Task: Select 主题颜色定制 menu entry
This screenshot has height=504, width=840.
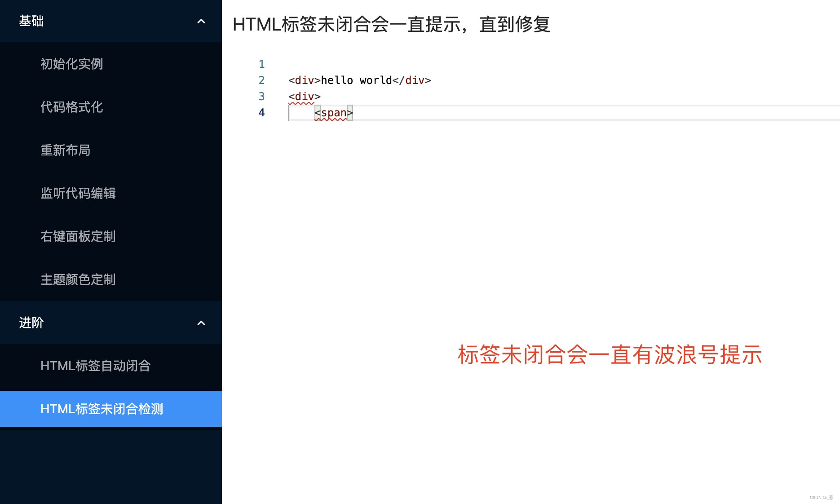Action: [x=111, y=279]
